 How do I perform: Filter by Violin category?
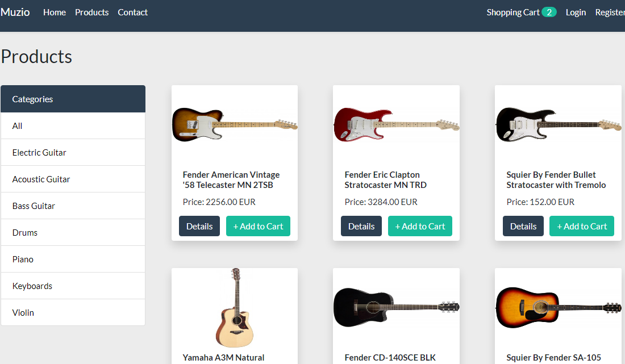coord(73,313)
